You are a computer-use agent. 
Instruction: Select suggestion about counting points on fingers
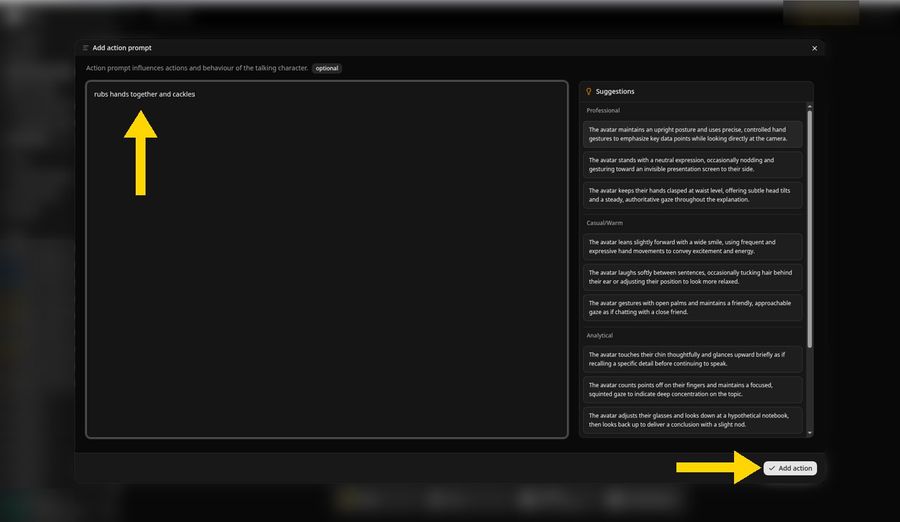692,389
